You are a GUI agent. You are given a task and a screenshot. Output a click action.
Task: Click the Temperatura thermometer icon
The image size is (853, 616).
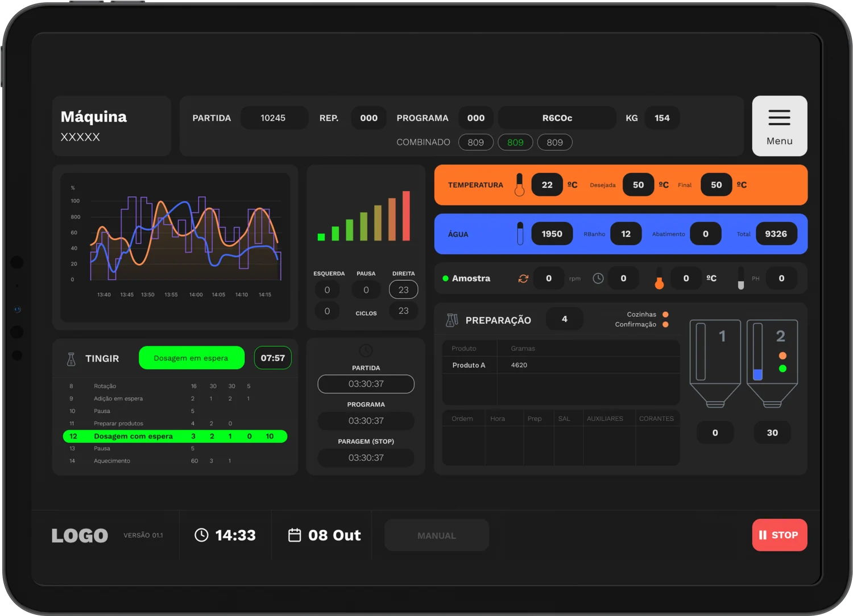519,185
